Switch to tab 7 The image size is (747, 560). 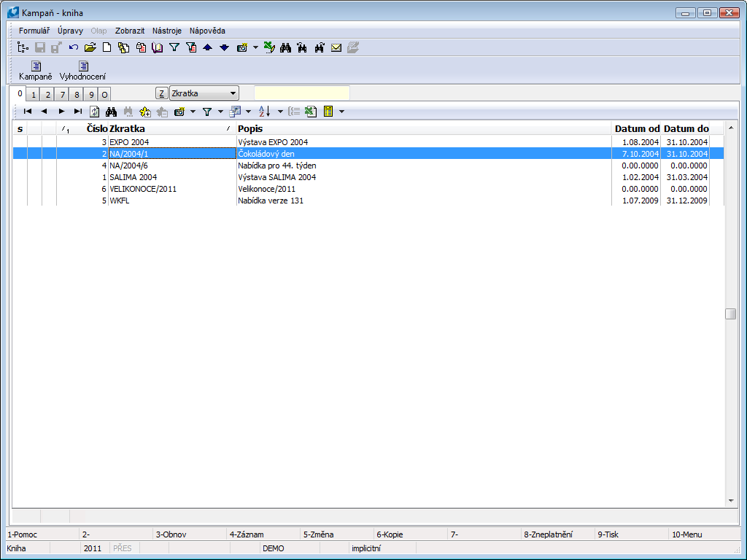[63, 95]
